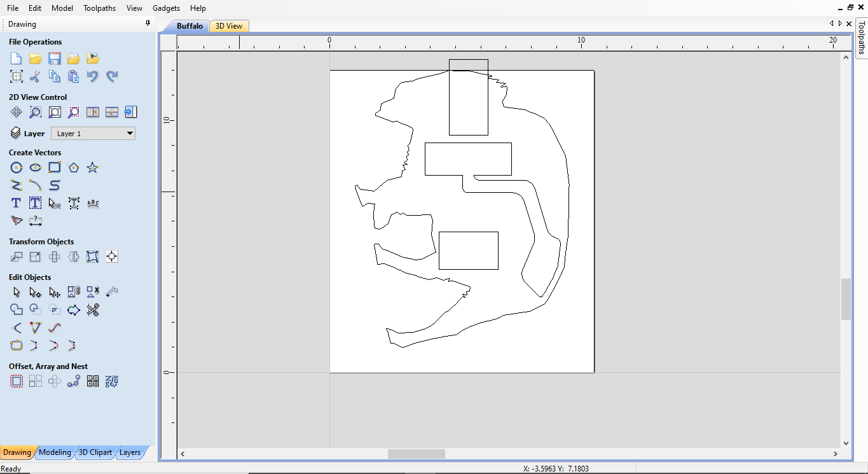This screenshot has height=474, width=868.
Task: Open the Offset Vectors tool
Action: coord(17,381)
